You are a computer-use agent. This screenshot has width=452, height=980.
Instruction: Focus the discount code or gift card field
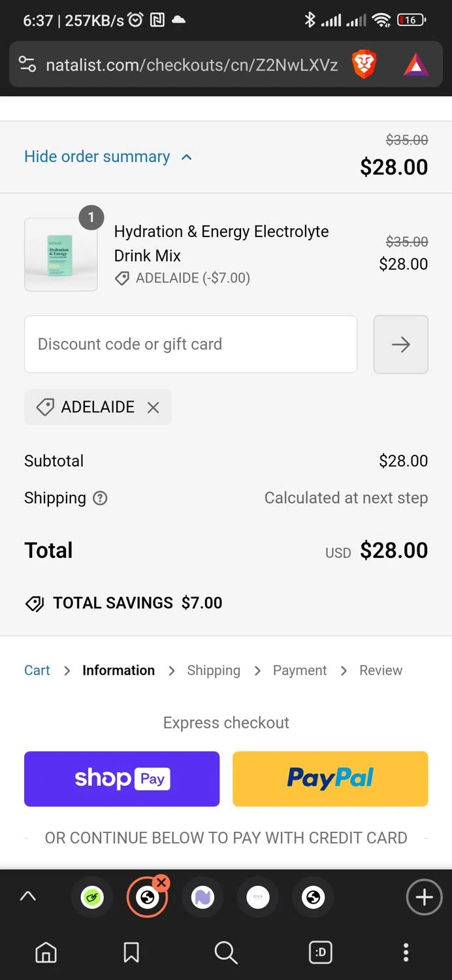[x=190, y=344]
